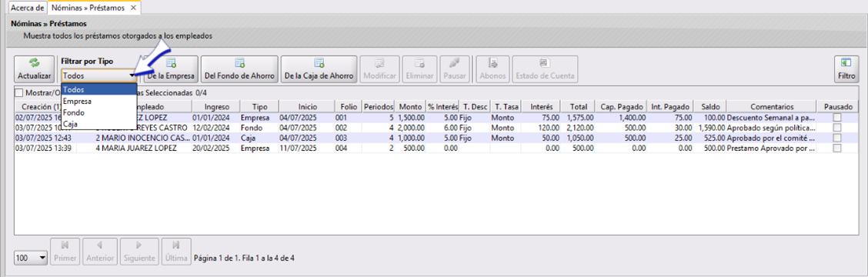This screenshot has height=277, width=868.
Task: Click comment Aprobado por el comité
Action: [x=771, y=138]
